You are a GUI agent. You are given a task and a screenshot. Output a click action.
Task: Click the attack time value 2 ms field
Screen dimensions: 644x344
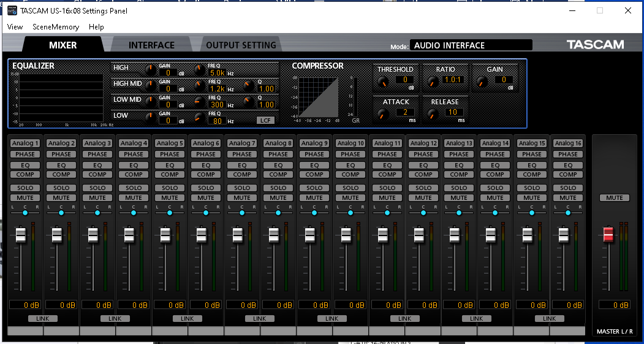pyautogui.click(x=406, y=112)
